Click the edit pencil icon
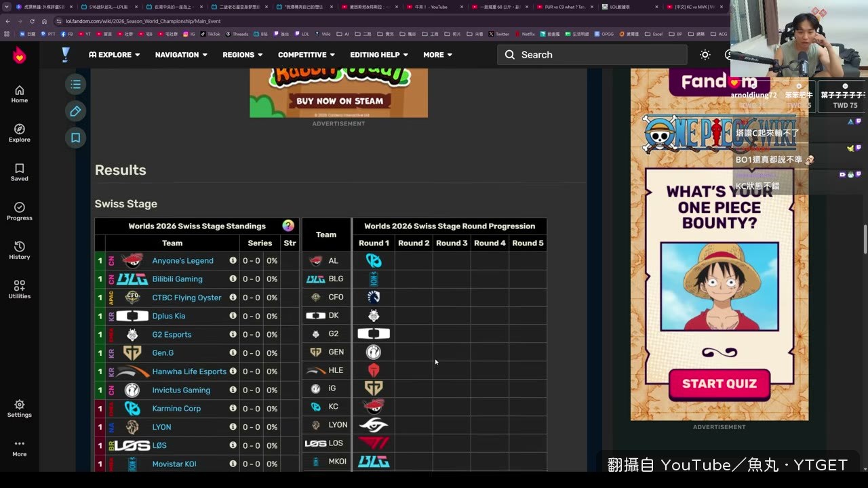This screenshot has height=488, width=868. [75, 111]
